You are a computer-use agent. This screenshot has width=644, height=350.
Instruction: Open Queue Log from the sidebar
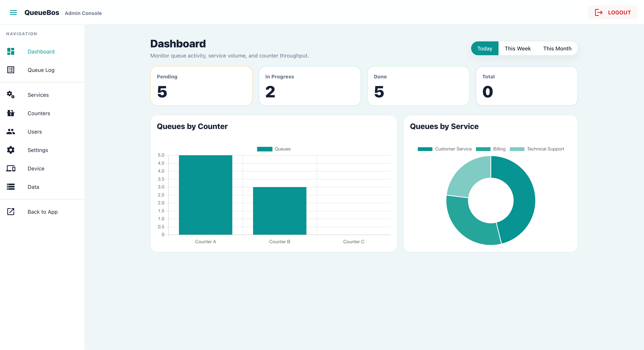click(x=42, y=70)
